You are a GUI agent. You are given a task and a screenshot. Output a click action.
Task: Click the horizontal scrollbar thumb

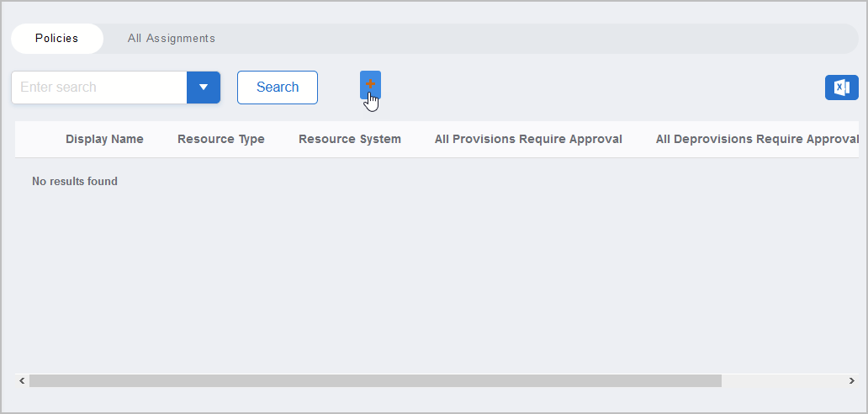coord(375,381)
